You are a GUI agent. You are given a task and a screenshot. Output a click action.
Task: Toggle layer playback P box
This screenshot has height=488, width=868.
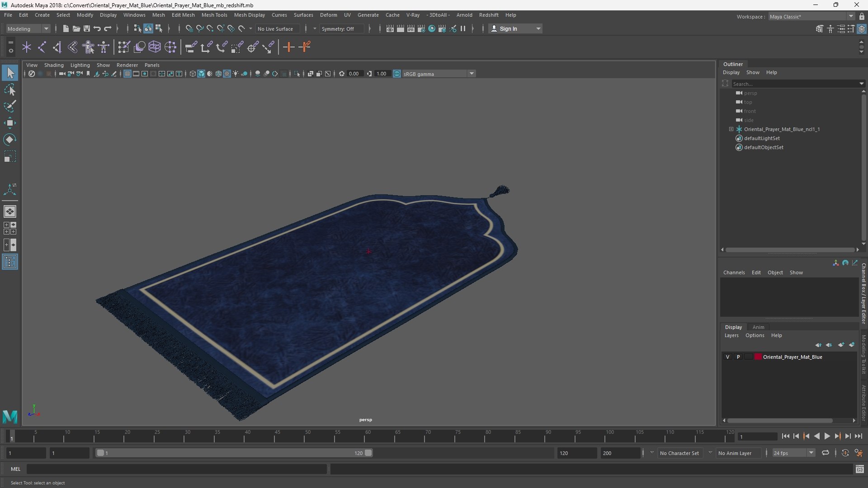click(x=738, y=357)
